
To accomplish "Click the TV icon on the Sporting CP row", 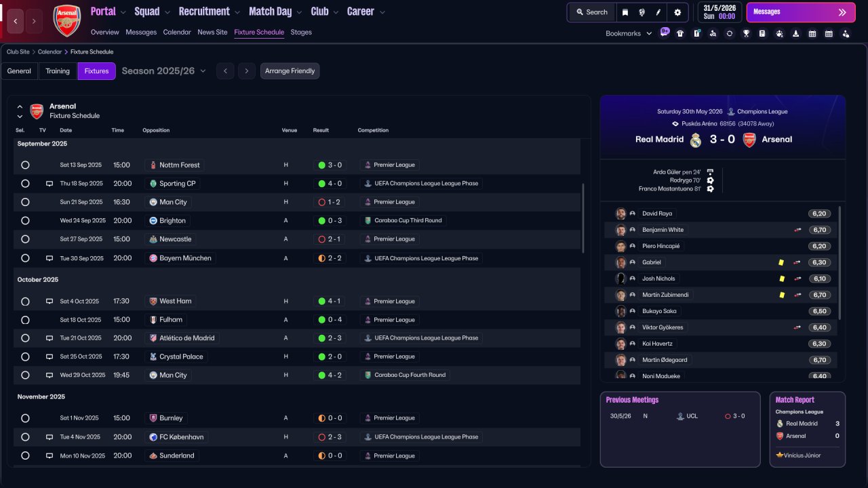I will tap(50, 184).
